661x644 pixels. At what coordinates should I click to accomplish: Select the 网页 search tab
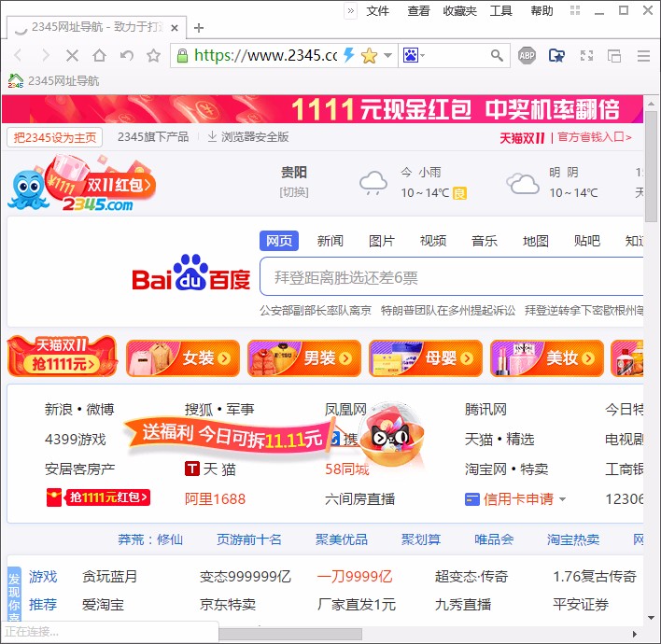click(279, 241)
